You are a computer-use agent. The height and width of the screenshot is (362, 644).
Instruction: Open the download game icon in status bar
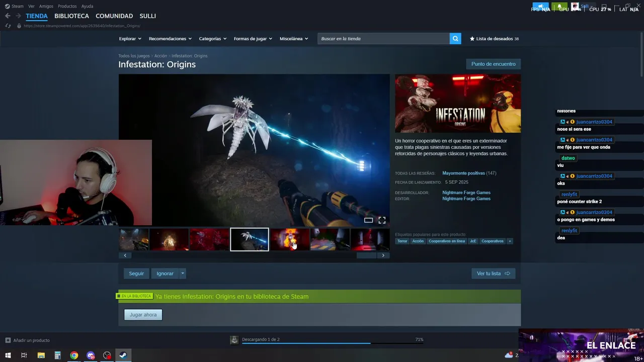pos(234,340)
